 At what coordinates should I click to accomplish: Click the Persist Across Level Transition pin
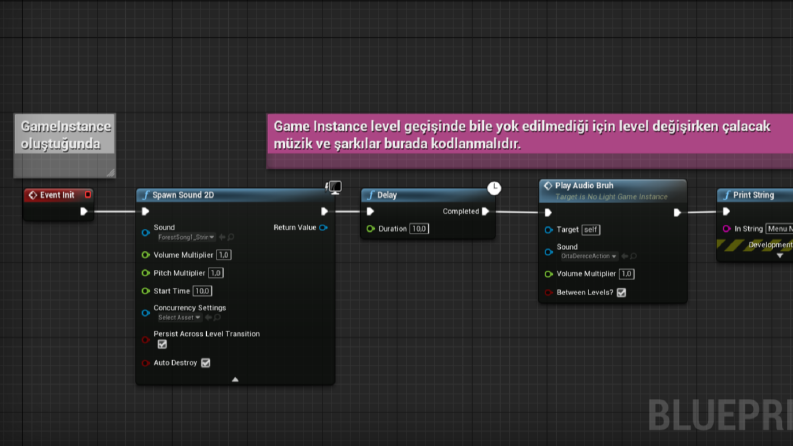pos(146,340)
